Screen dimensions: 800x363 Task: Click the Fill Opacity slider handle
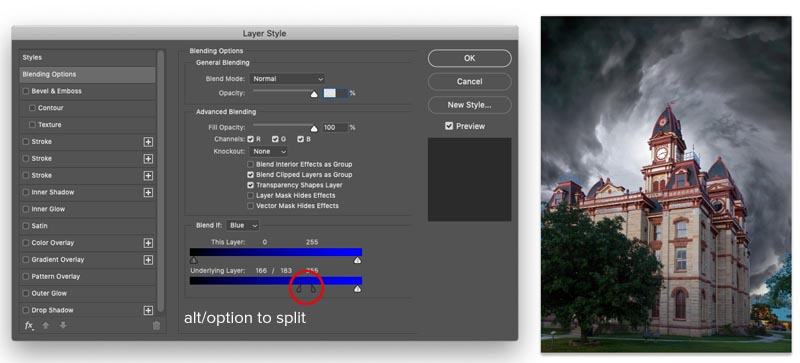tap(314, 129)
